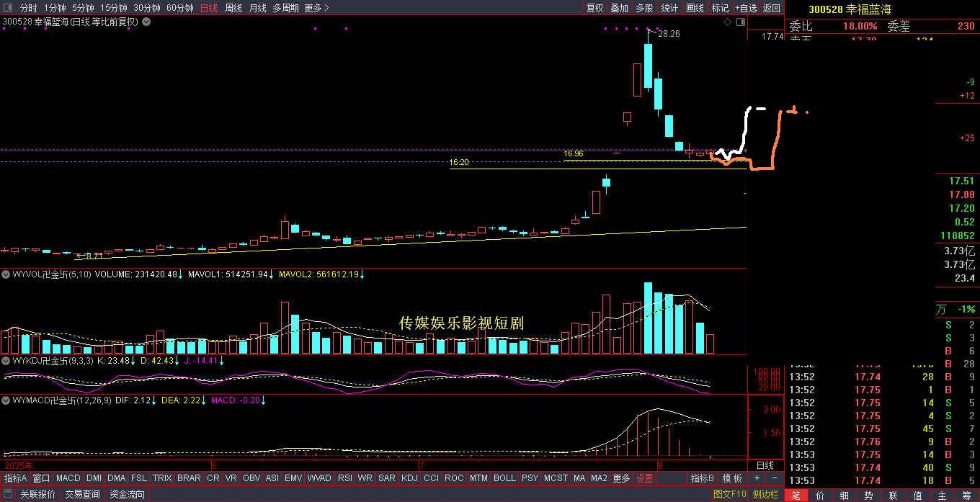Screen dimensions: 980x502
Task: Apply the EMV indicator
Action: pos(293,478)
